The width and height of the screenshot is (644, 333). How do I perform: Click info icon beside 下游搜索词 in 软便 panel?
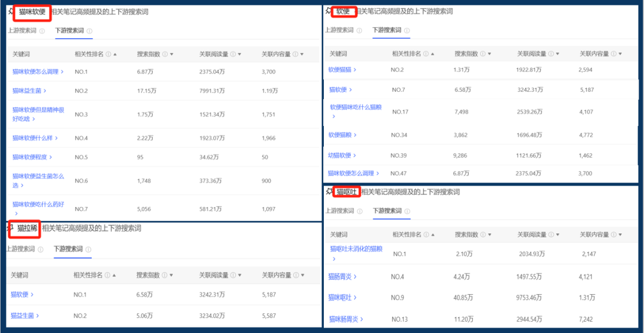click(x=407, y=30)
